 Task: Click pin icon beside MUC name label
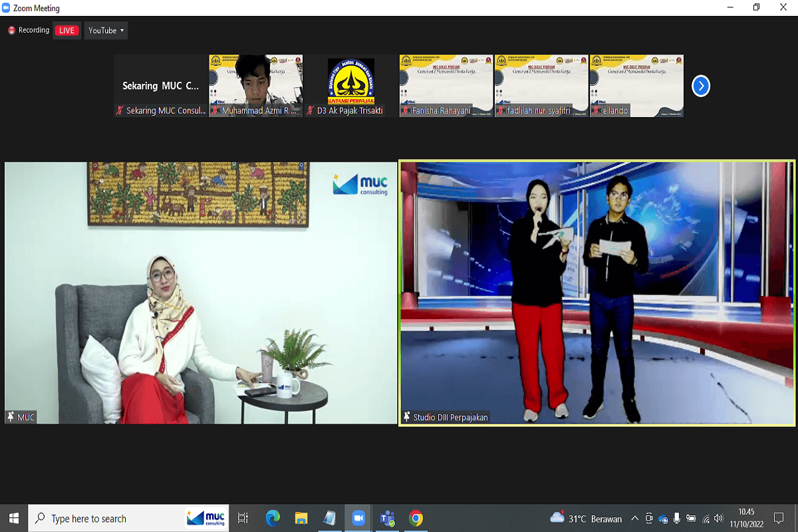pos(11,417)
